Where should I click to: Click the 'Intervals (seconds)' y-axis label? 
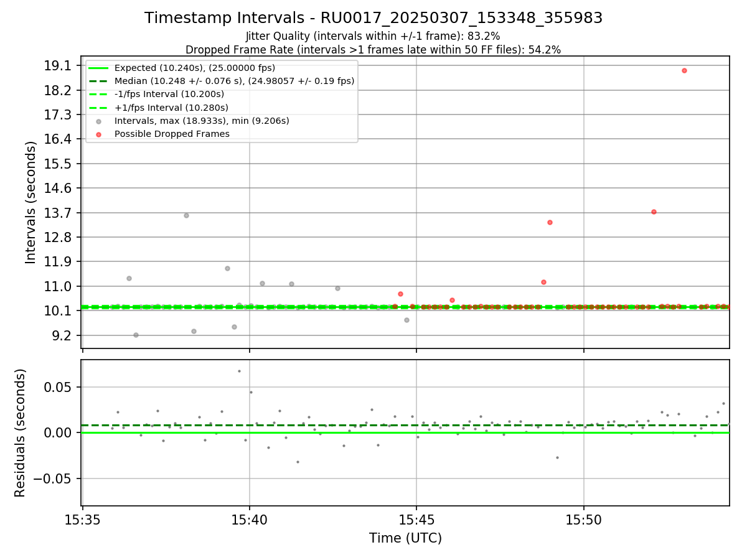pyautogui.click(x=31, y=202)
